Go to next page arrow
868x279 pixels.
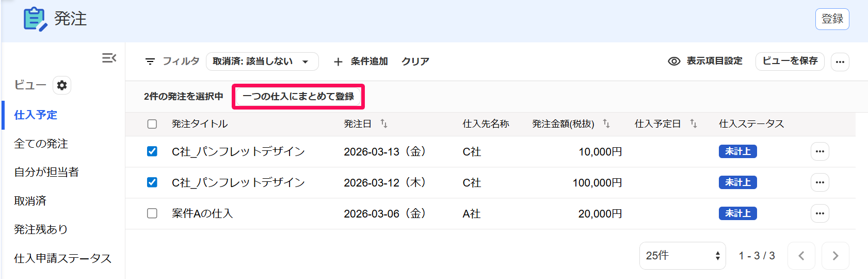tap(835, 256)
